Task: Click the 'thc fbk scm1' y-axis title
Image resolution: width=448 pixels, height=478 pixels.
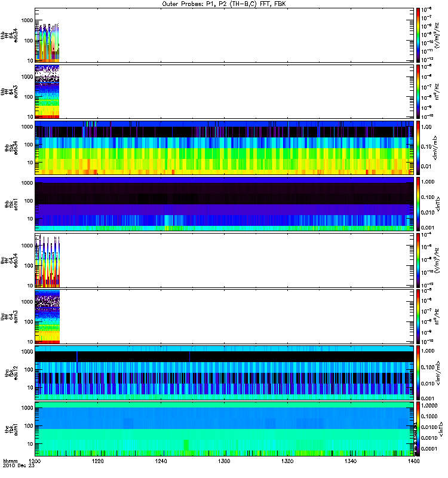Action: [x=11, y=429]
